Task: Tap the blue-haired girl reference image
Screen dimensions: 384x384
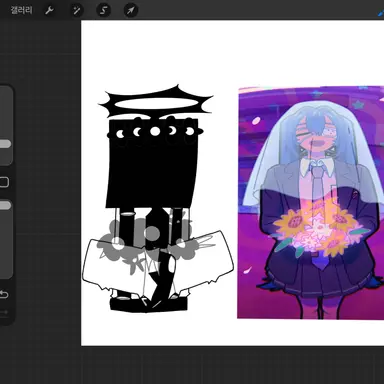Action: tap(311, 202)
